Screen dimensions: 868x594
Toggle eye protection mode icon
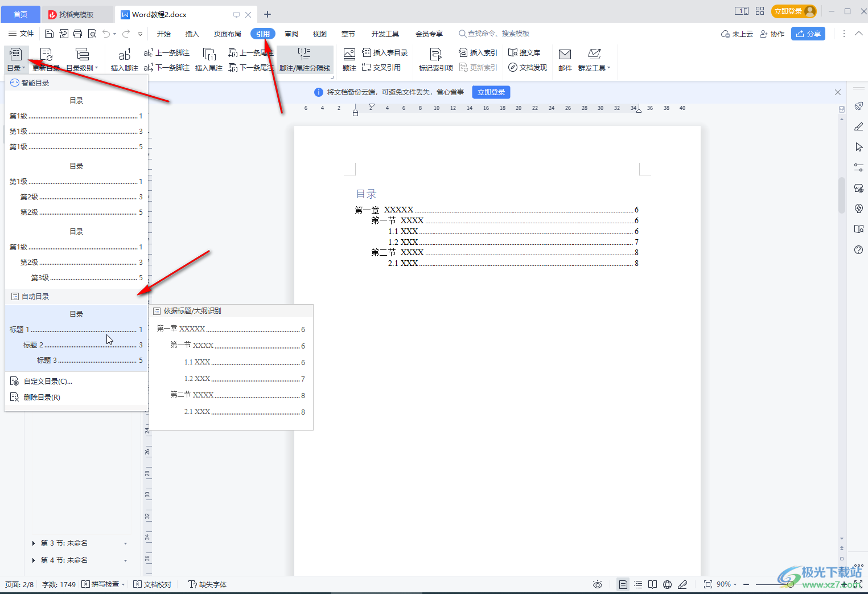tap(597, 584)
